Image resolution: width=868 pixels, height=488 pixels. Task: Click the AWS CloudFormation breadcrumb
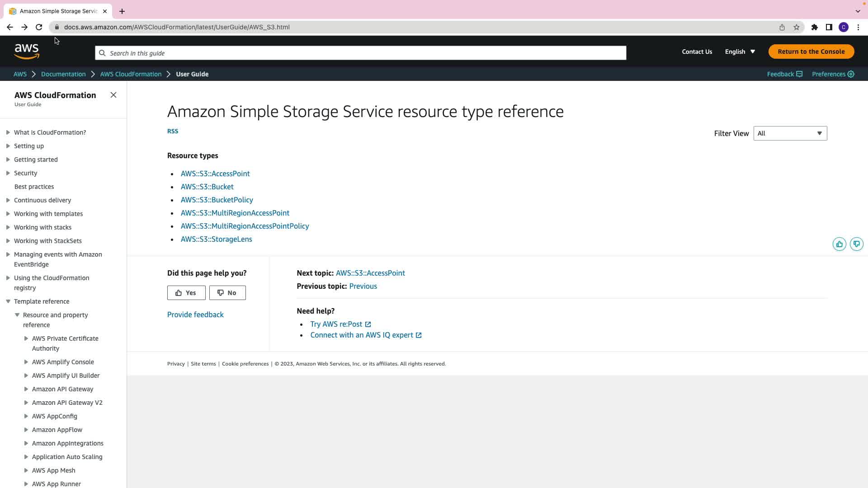pos(131,74)
